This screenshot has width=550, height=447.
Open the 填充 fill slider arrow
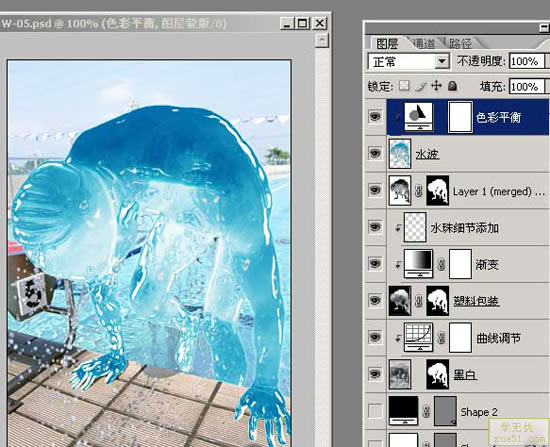547,86
